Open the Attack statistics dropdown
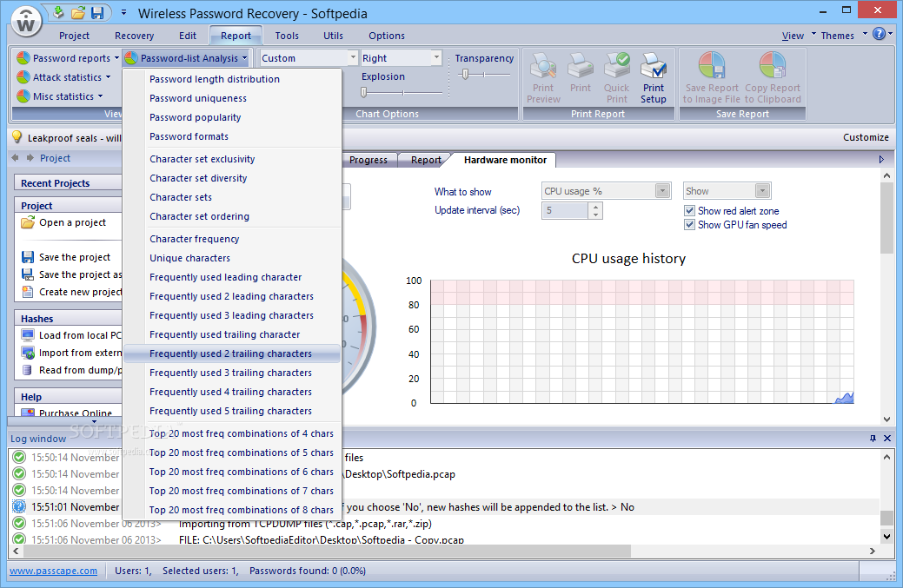The image size is (903, 588). (x=63, y=77)
